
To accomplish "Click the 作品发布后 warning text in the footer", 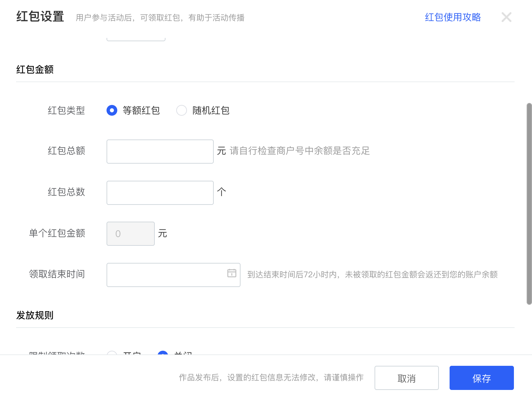I will (x=271, y=378).
